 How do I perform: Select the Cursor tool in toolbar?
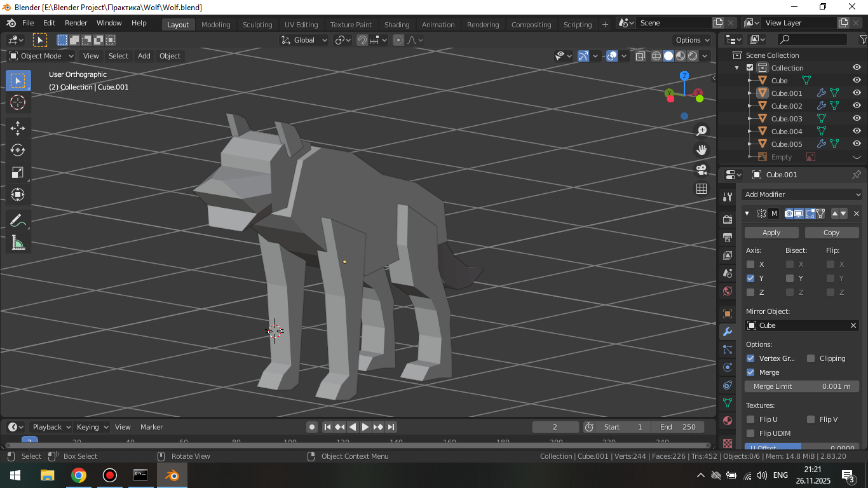tap(18, 102)
